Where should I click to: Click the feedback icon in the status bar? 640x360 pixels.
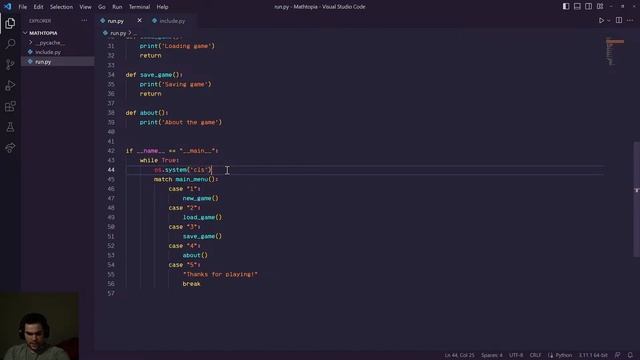coord(618,355)
